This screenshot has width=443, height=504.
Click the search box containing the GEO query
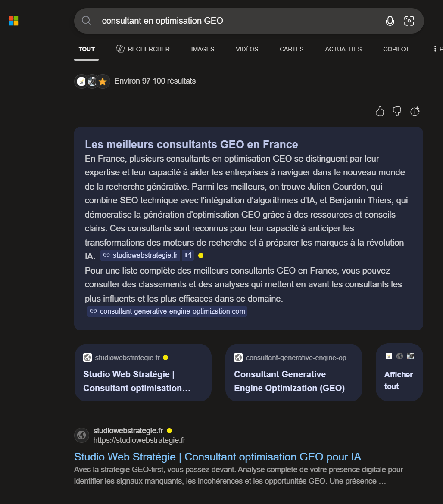[237, 21]
